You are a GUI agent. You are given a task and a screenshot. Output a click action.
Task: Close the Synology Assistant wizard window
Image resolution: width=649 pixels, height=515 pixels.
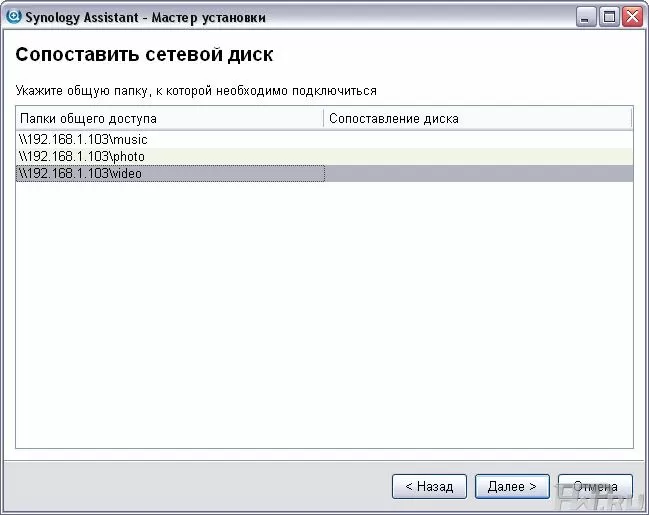632,17
